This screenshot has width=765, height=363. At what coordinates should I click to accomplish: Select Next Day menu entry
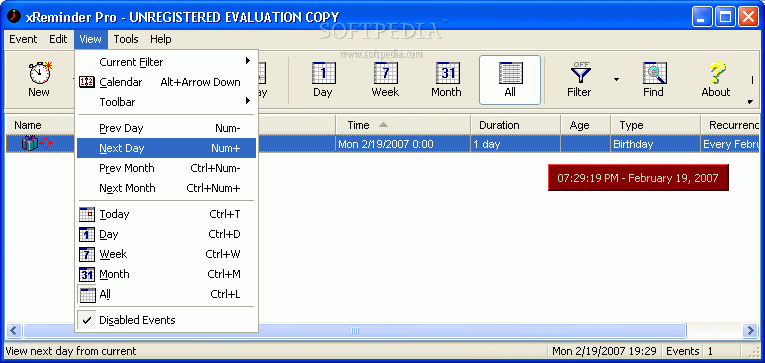tap(166, 148)
